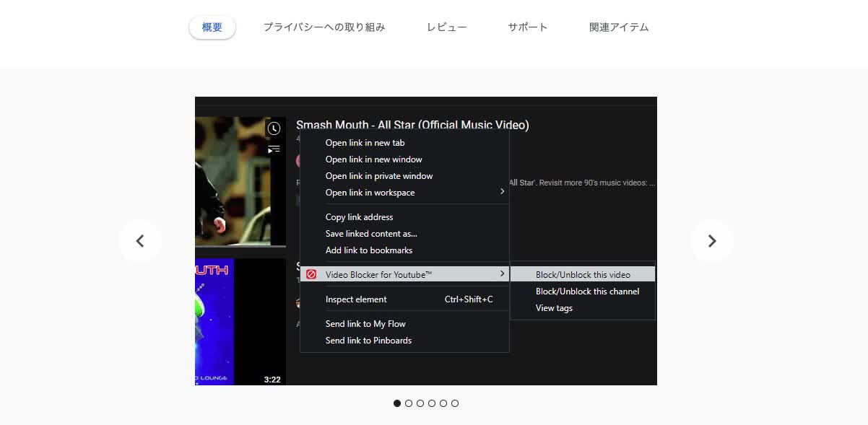Click the Video Blocker red icon
This screenshot has width=868, height=425.
point(311,274)
